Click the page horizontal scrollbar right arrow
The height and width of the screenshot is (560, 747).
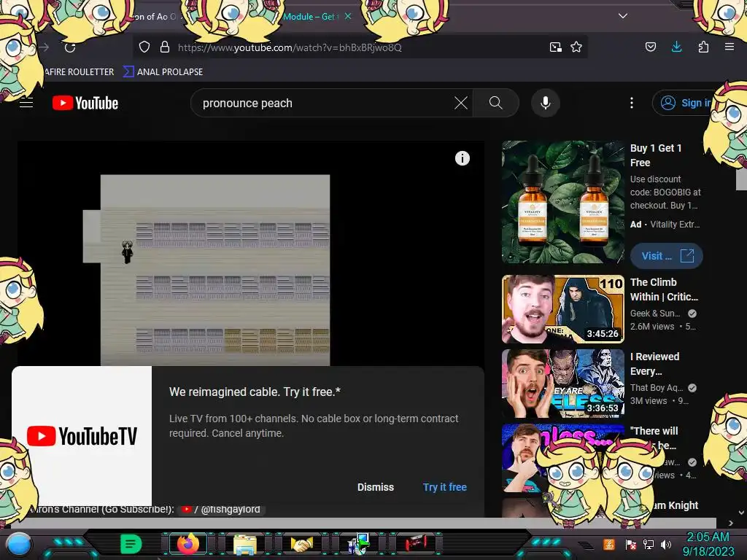731,523
